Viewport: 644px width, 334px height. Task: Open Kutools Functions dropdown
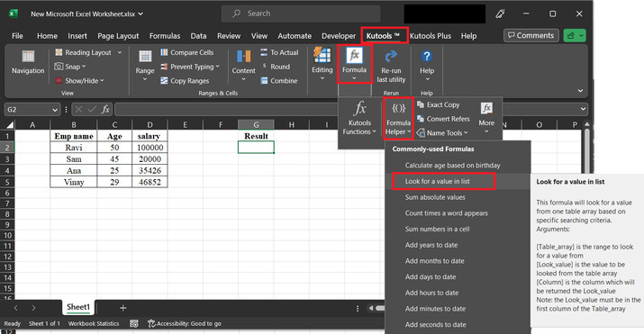[x=359, y=118]
